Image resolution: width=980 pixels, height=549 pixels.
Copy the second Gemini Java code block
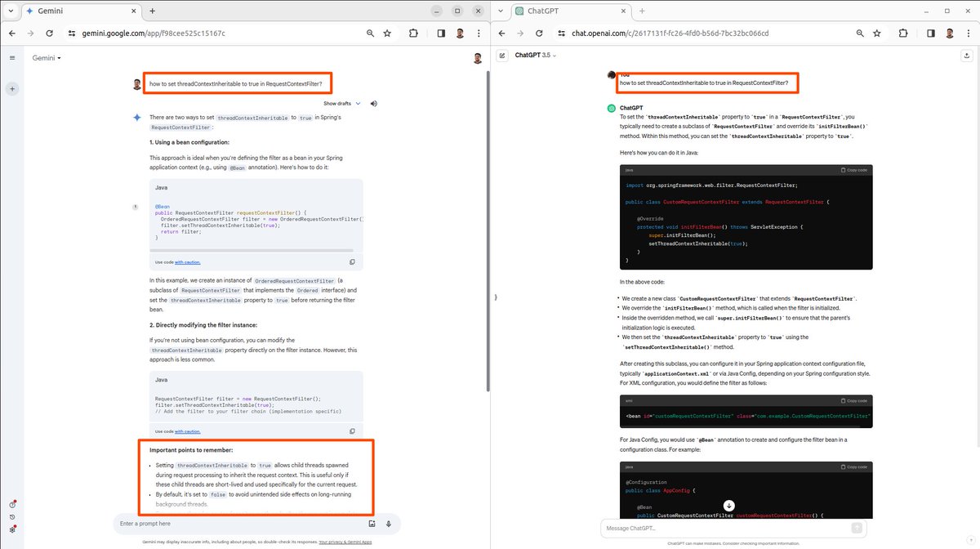[x=352, y=431]
